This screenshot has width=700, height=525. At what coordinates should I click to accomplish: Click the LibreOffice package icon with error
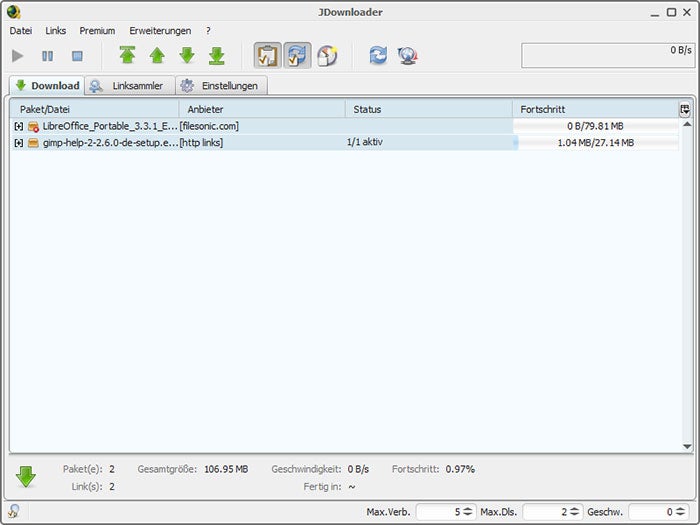[33, 127]
